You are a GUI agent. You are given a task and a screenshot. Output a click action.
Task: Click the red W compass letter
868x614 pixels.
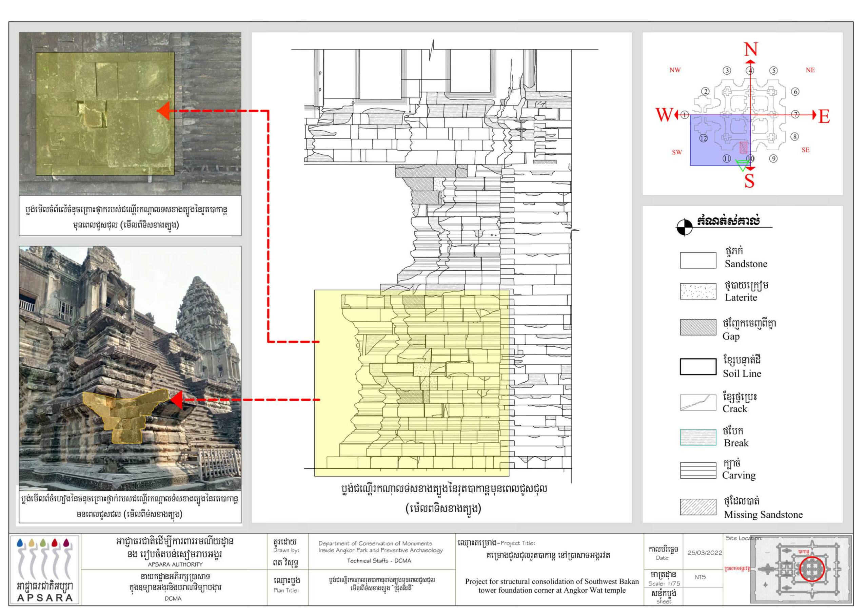point(664,115)
